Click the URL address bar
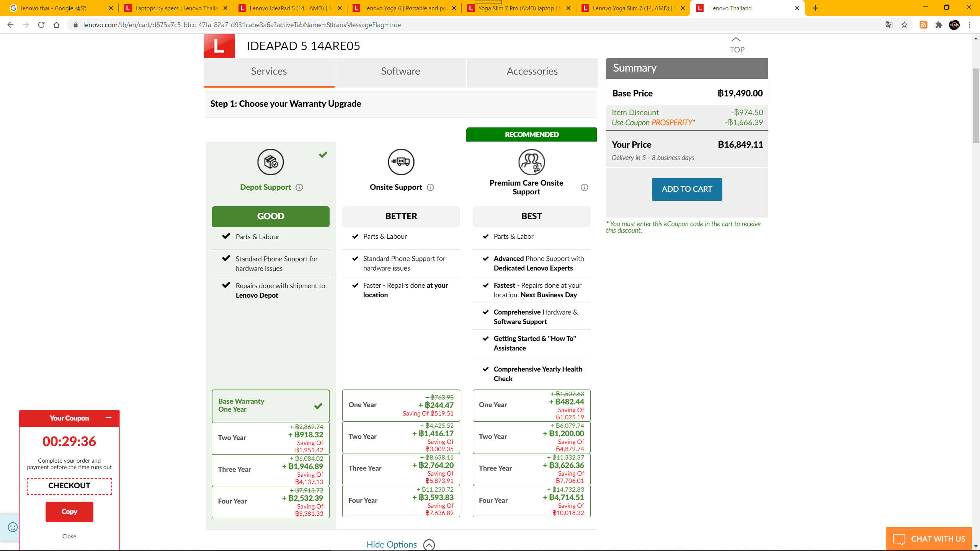The width and height of the screenshot is (980, 551). (475, 25)
